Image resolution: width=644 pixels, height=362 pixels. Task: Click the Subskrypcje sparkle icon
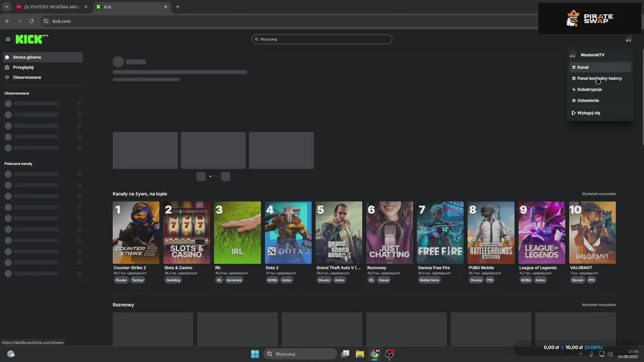tap(574, 89)
